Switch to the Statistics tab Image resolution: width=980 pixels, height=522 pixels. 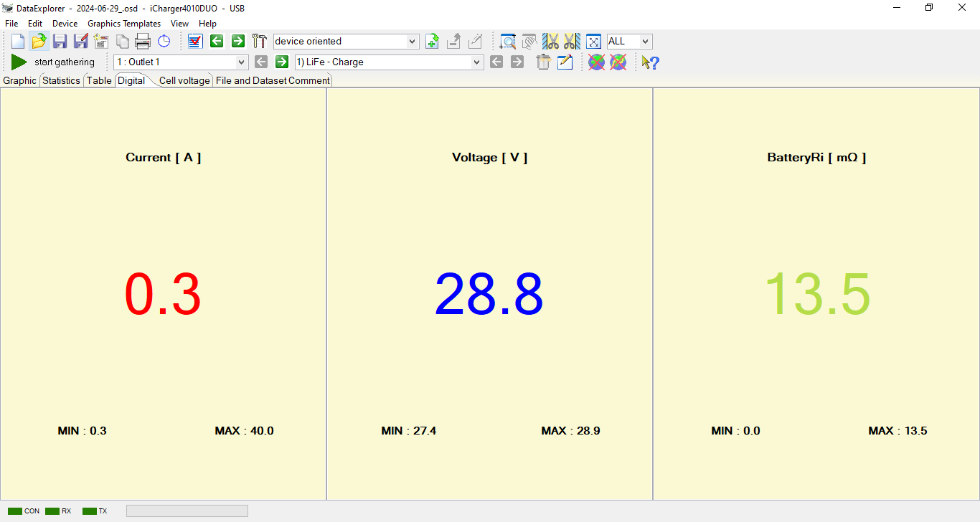61,80
